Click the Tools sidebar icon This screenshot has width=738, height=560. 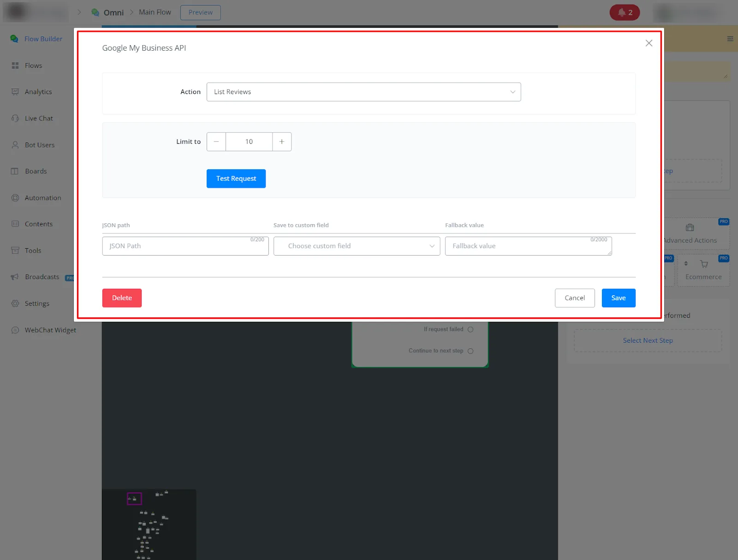coord(15,250)
